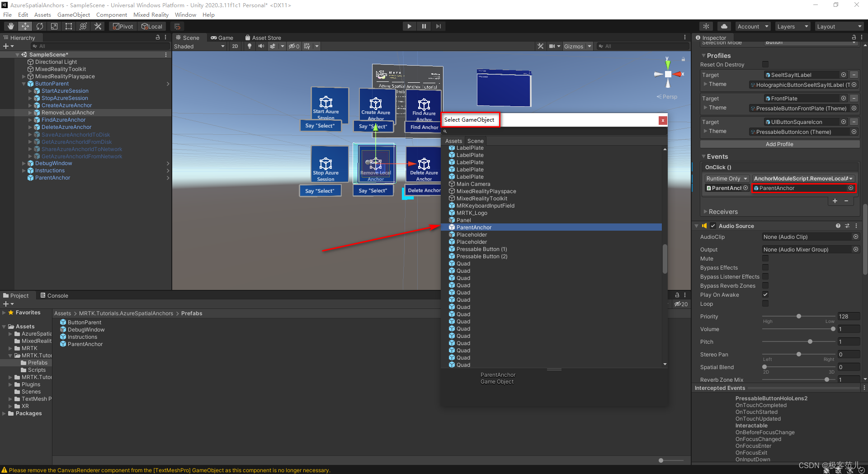Open AudioClip object picker

855,237
